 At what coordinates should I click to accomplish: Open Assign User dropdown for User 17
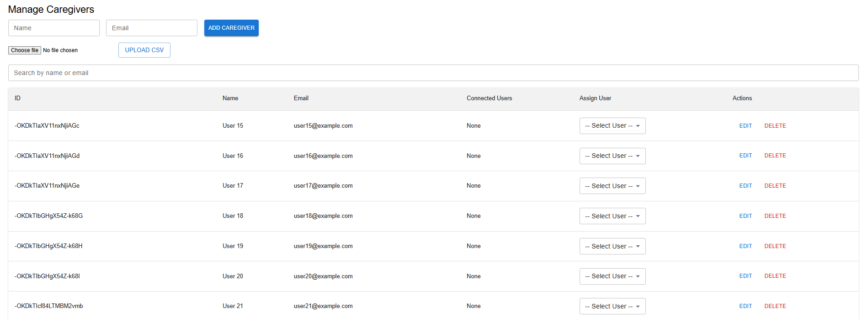(x=612, y=186)
